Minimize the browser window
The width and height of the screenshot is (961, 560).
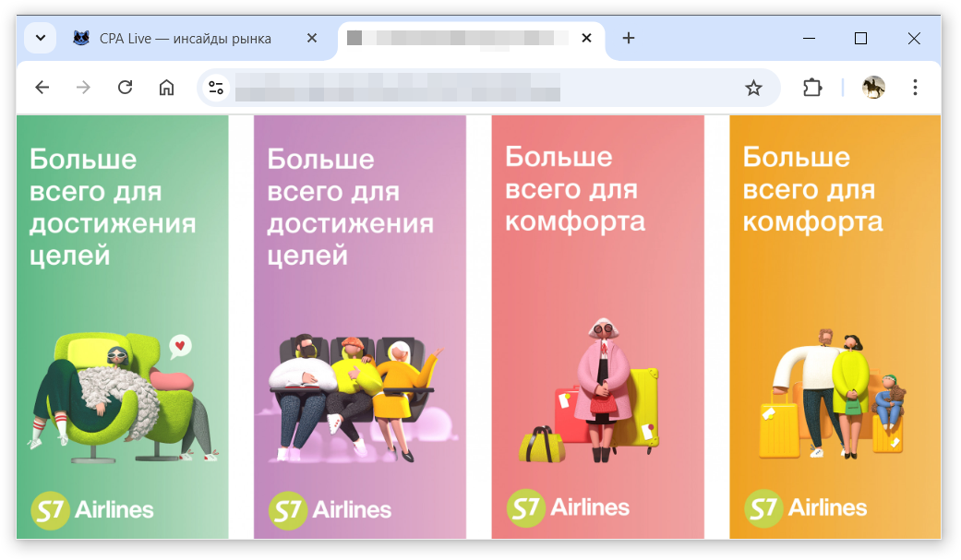click(809, 38)
